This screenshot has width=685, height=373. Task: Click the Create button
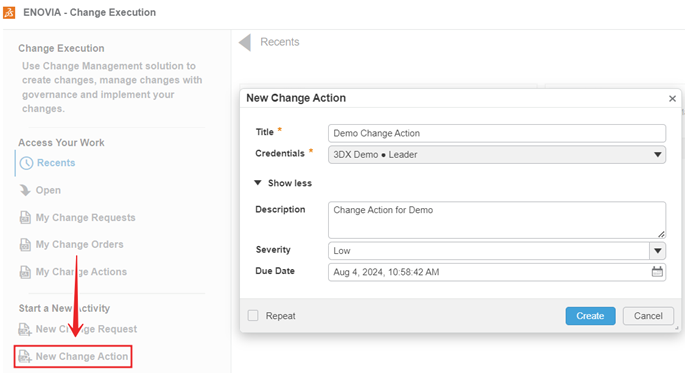[590, 316]
